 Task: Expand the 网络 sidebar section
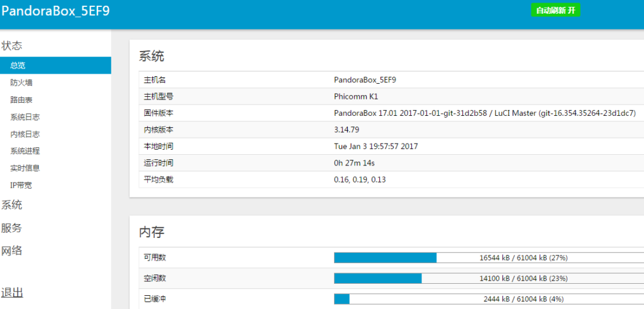[12, 250]
